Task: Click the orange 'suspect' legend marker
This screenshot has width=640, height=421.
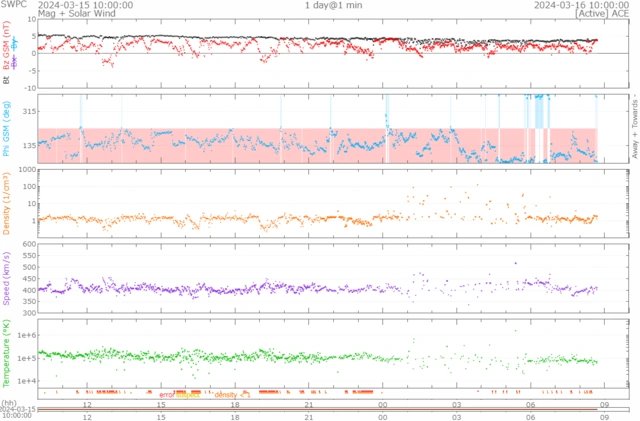Action: pos(188,395)
